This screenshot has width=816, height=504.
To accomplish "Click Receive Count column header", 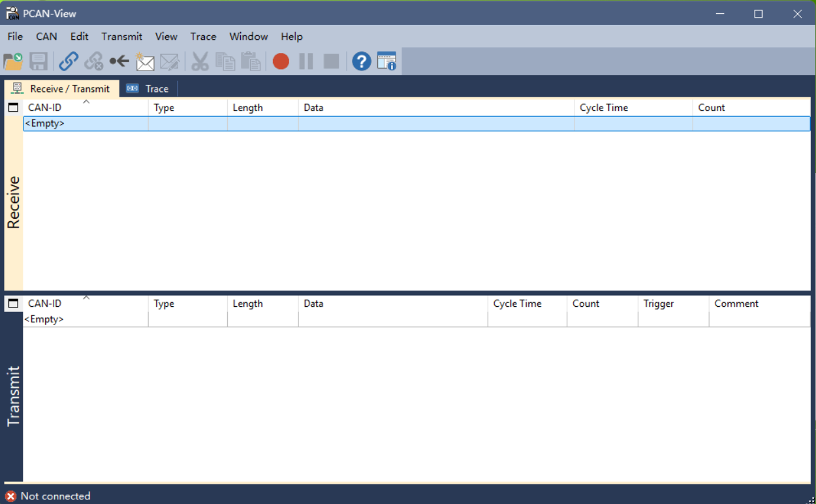I will tap(751, 108).
